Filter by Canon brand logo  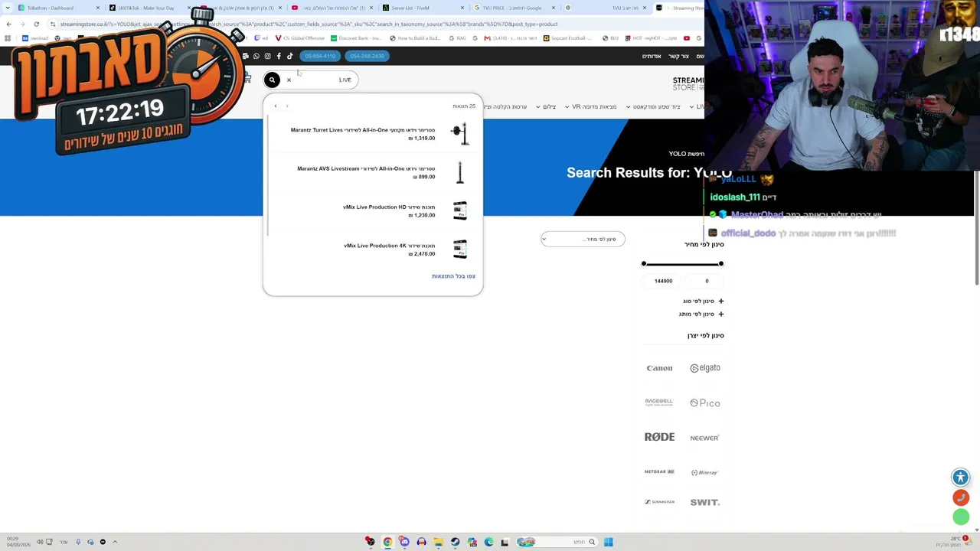point(659,368)
